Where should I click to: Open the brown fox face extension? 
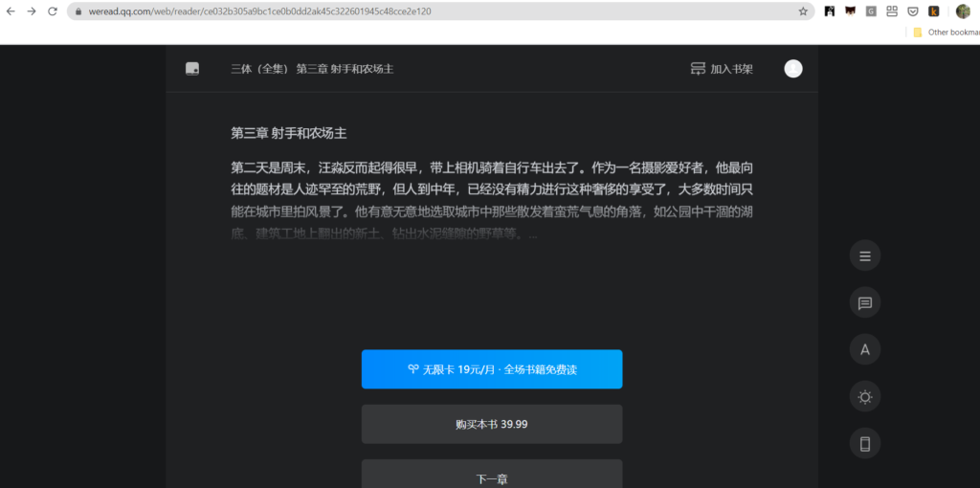click(x=850, y=11)
